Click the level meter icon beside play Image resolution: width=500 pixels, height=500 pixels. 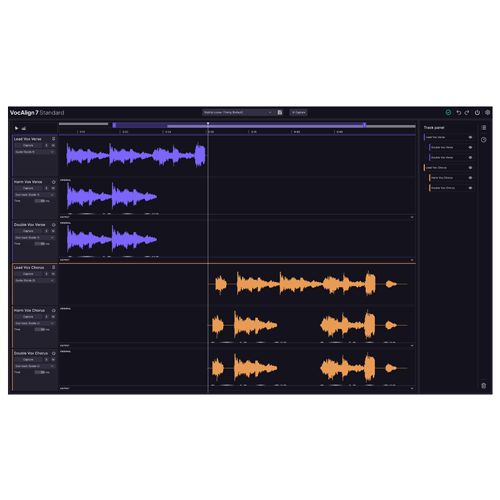pyautogui.click(x=24, y=128)
